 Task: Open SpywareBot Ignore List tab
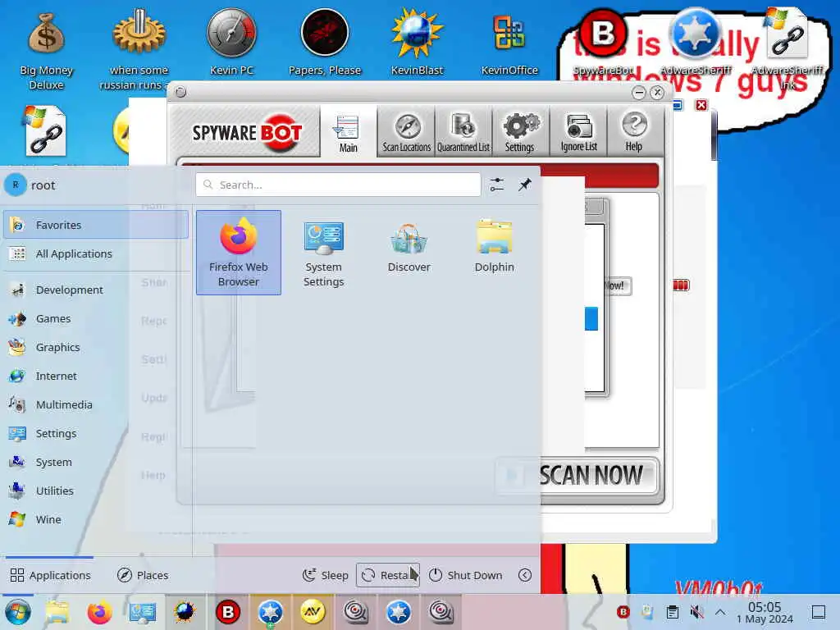click(x=578, y=132)
